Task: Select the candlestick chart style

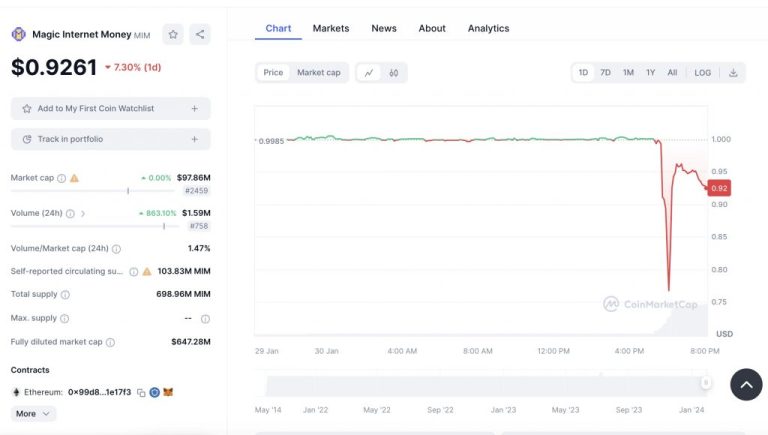Action: (394, 73)
